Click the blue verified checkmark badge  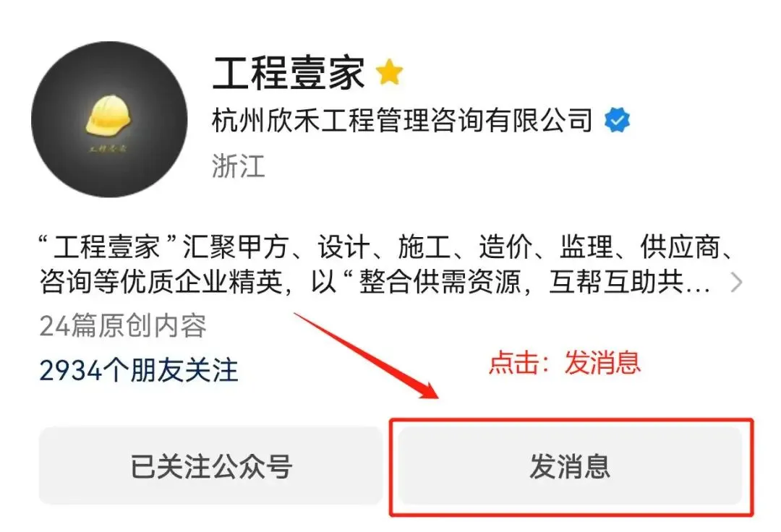pyautogui.click(x=617, y=121)
